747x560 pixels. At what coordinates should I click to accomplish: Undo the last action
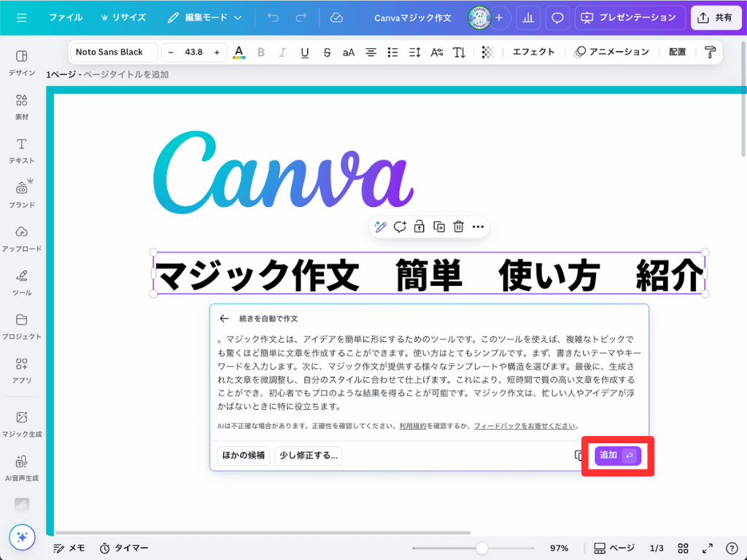click(273, 17)
